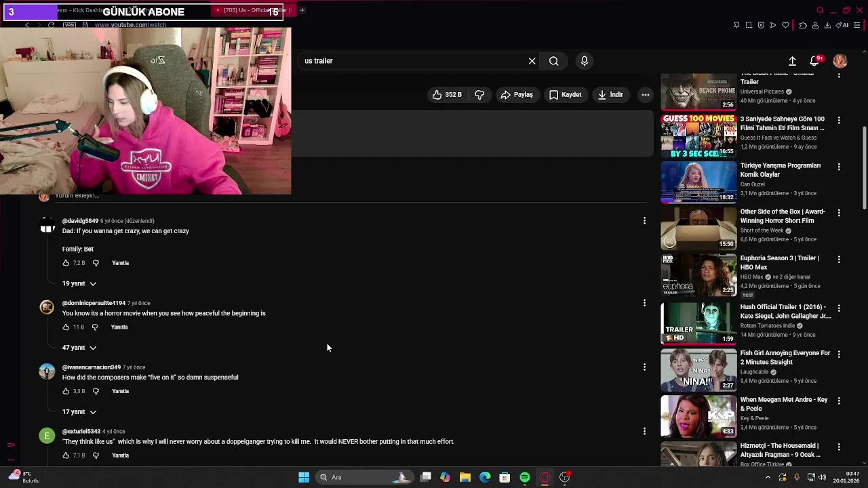Open options menu for @davidg5849 comment
Screen dimensions: 868x488
point(644,220)
